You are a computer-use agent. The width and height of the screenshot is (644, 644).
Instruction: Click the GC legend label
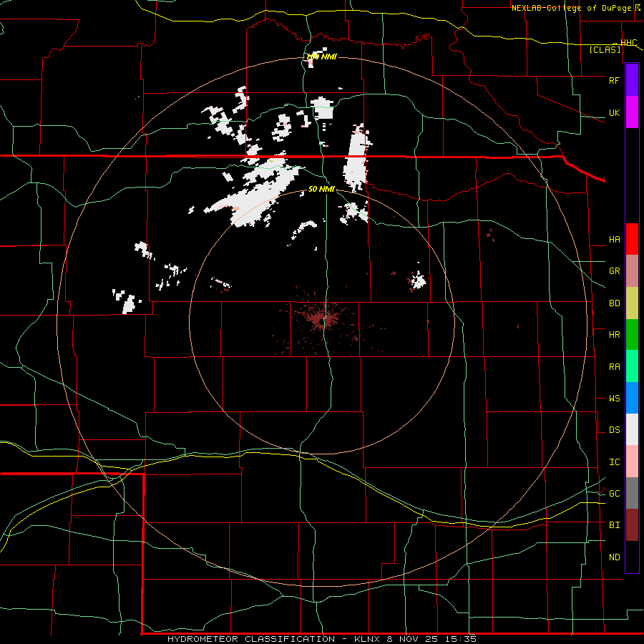614,494
